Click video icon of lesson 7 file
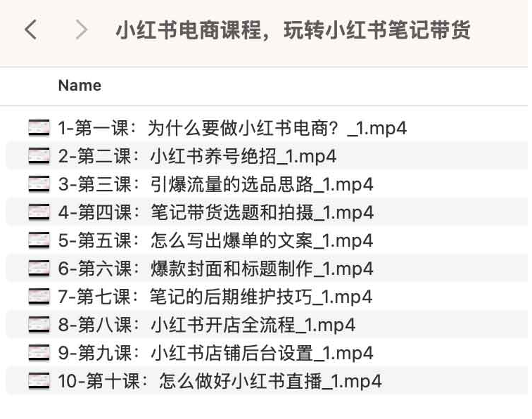 click(39, 297)
